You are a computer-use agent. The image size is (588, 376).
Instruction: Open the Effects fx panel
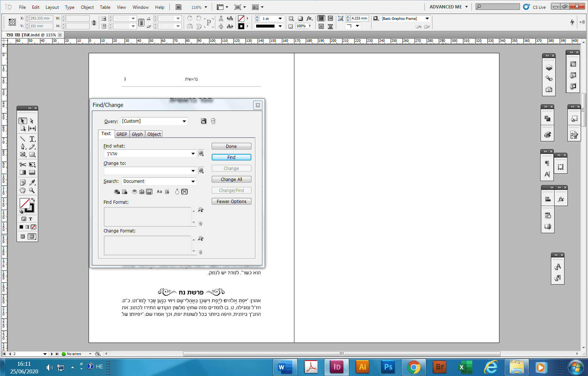(561, 199)
